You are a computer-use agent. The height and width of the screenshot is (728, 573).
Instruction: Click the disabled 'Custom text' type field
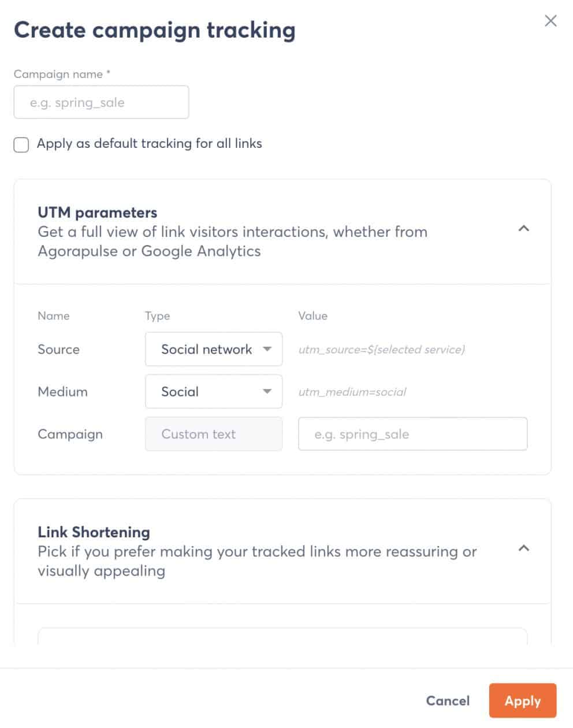pos(214,434)
